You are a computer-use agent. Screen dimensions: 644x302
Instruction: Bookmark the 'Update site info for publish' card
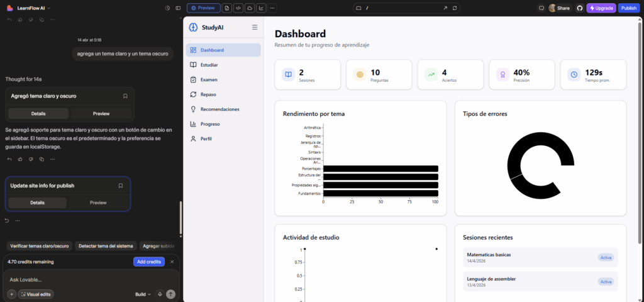(121, 186)
